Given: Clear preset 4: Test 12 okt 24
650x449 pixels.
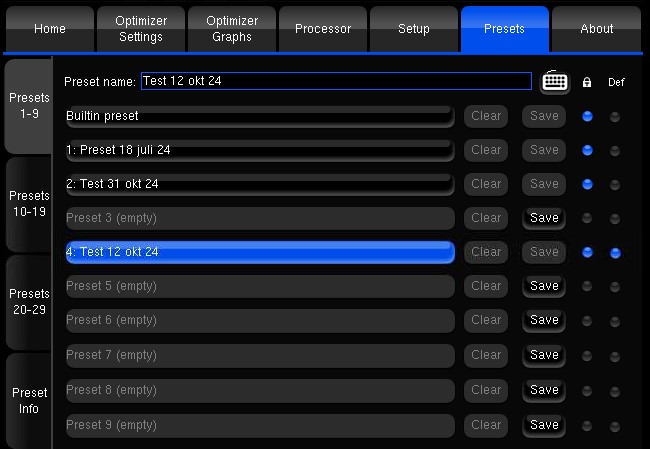Looking at the screenshot, I should 486,252.
